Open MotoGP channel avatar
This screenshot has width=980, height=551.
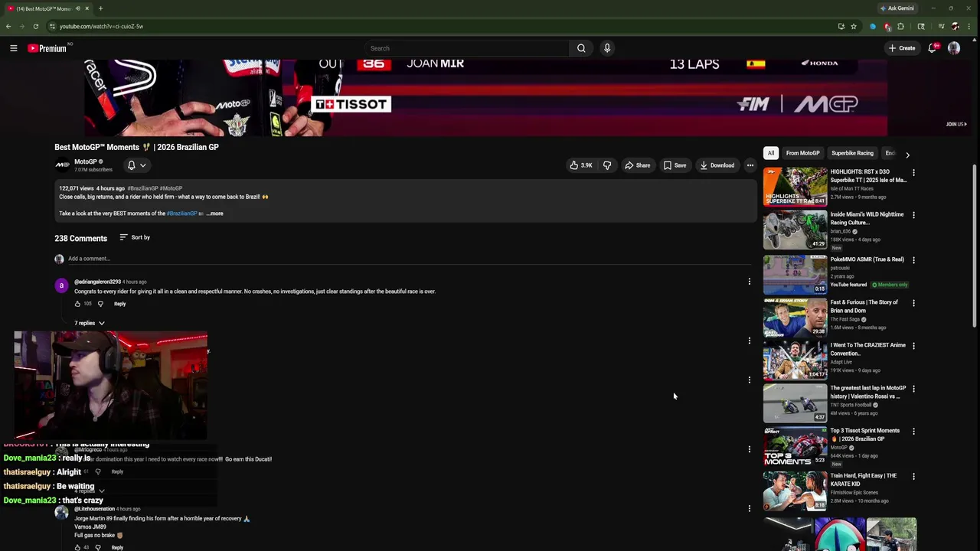click(x=62, y=165)
